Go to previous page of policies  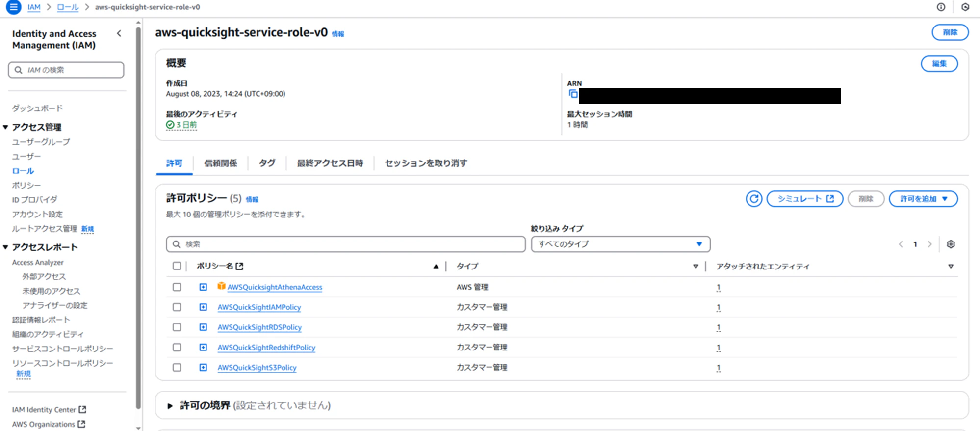pos(901,244)
